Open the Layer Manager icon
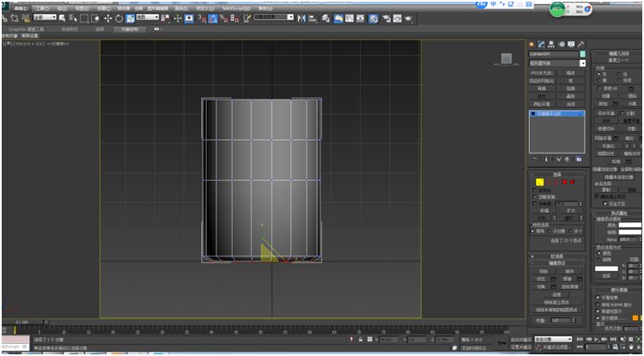644x356 pixels. [326, 18]
